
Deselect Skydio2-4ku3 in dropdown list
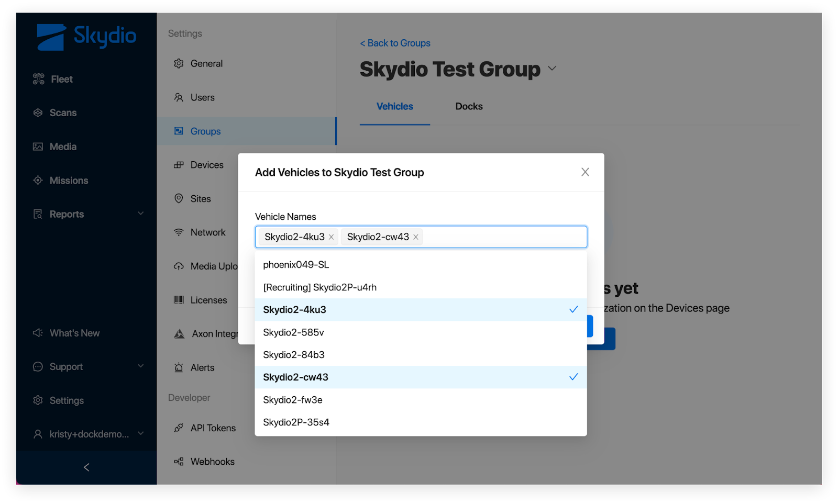[421, 310]
